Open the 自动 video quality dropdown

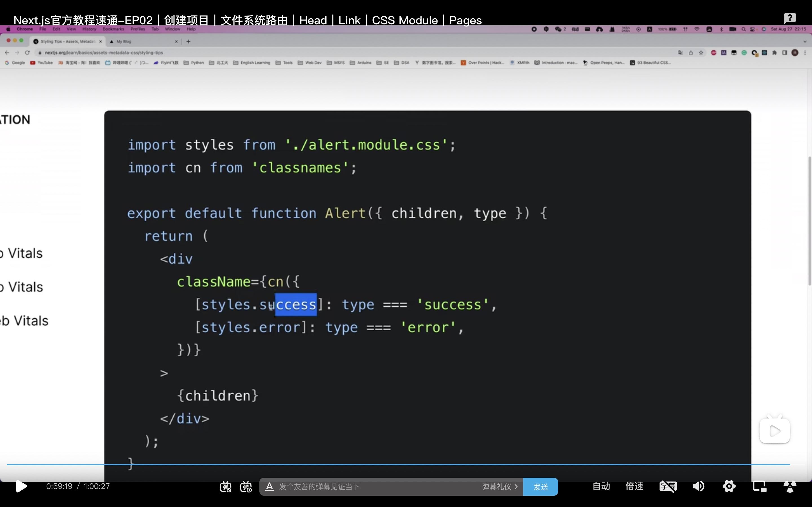[x=601, y=486]
